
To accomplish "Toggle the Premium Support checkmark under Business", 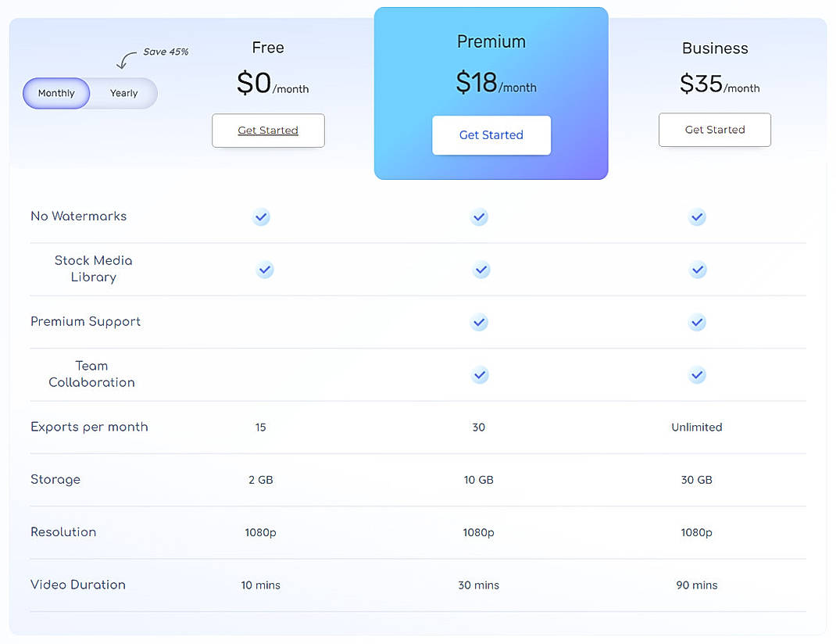I will point(697,322).
